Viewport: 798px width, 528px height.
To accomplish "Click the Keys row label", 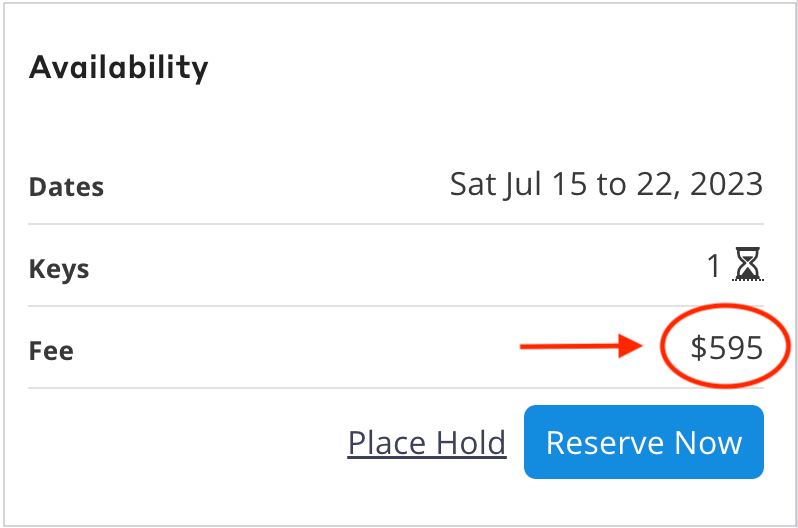I will pos(59,269).
